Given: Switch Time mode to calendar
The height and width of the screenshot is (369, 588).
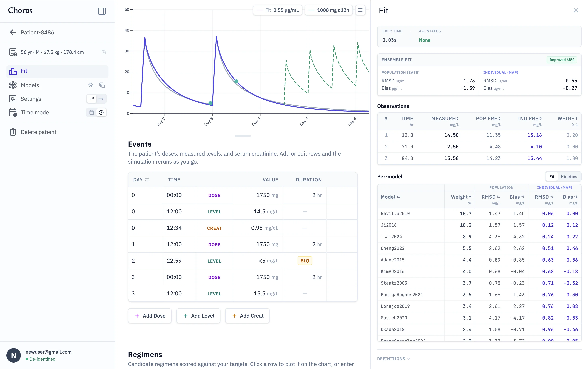Looking at the screenshot, I should (x=92, y=113).
